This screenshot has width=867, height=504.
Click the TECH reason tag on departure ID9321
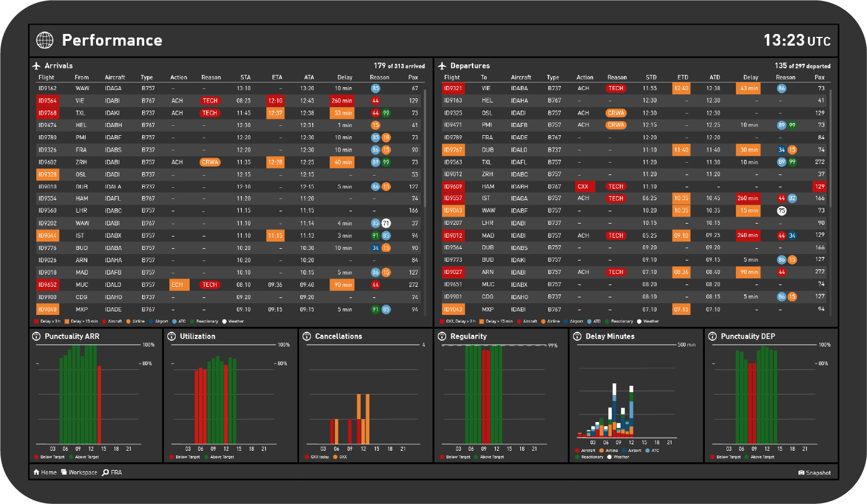(615, 88)
